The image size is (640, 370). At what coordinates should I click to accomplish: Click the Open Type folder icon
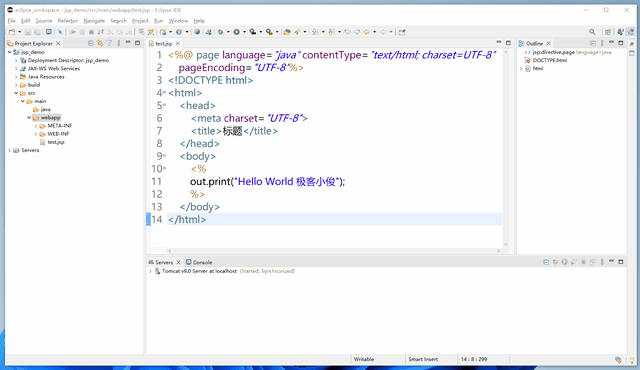287,32
